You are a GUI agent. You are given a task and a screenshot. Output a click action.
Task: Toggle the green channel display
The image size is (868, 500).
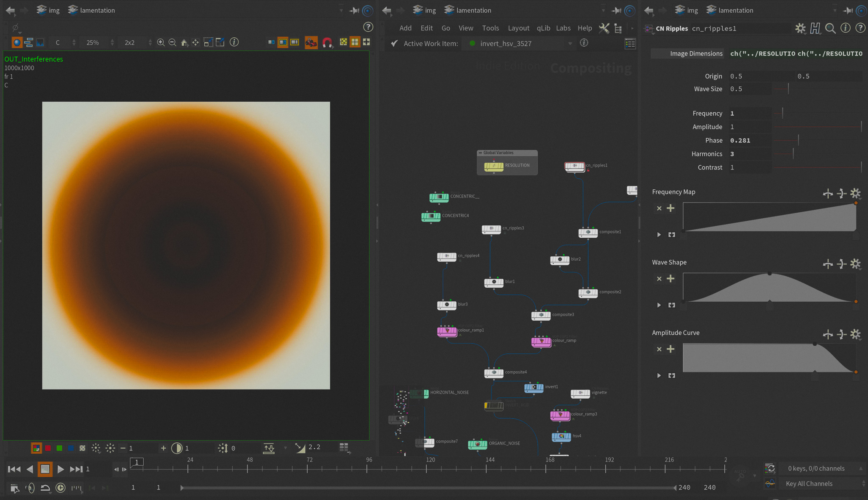point(59,448)
